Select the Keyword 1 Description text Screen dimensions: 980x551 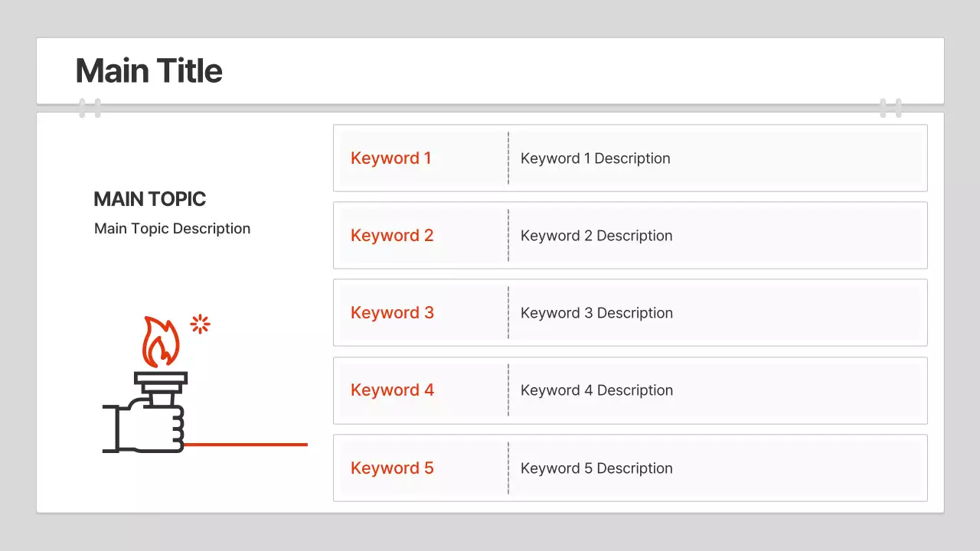(x=596, y=158)
